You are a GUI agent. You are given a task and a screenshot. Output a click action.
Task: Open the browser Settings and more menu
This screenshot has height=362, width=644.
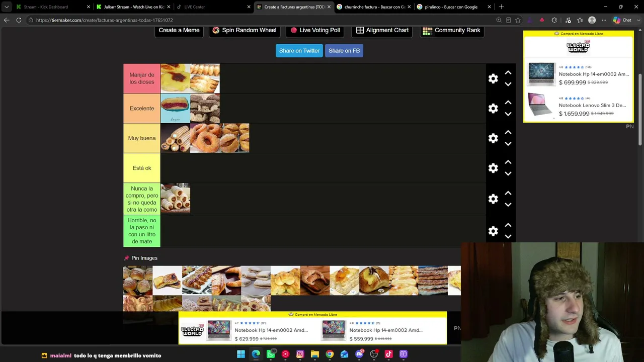tap(604, 20)
